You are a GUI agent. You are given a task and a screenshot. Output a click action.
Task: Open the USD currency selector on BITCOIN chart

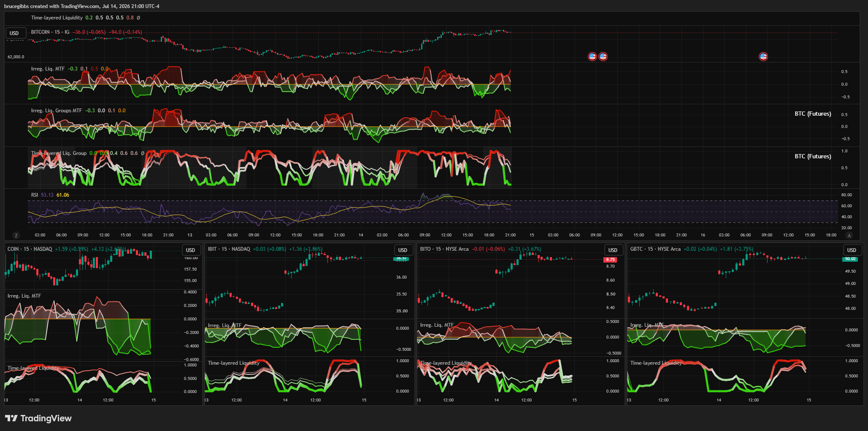point(14,33)
